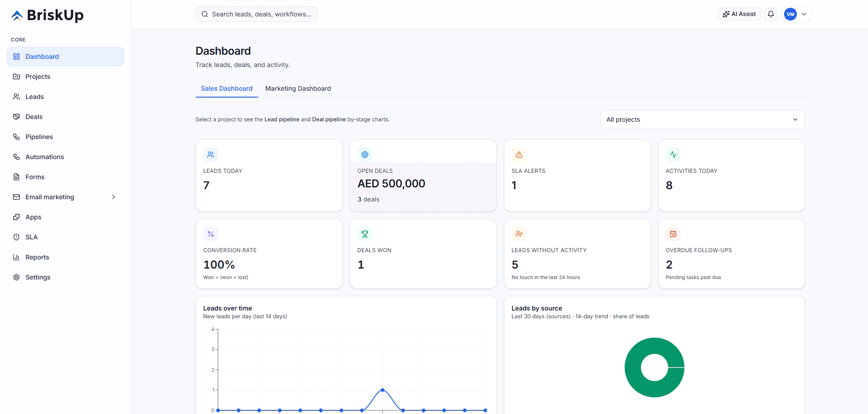Click the 'Pending tasks past due' text
Screen dimensions: 868x414
pyautogui.click(x=693, y=277)
